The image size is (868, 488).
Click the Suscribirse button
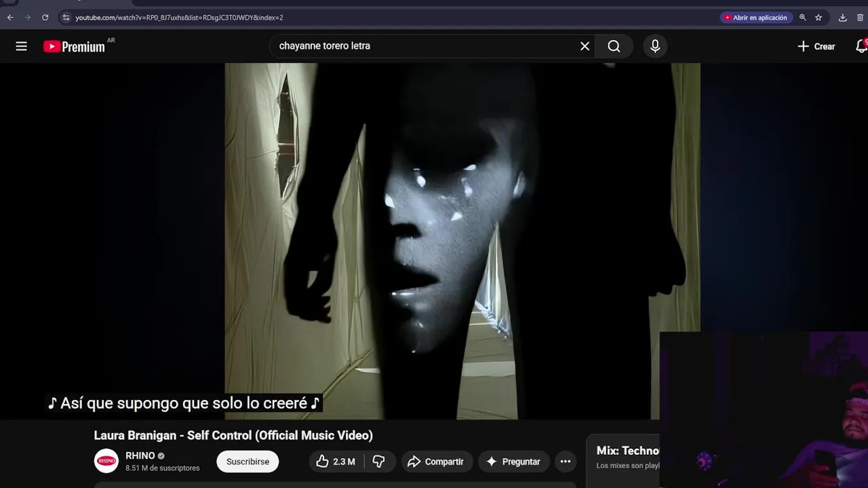[x=248, y=462]
